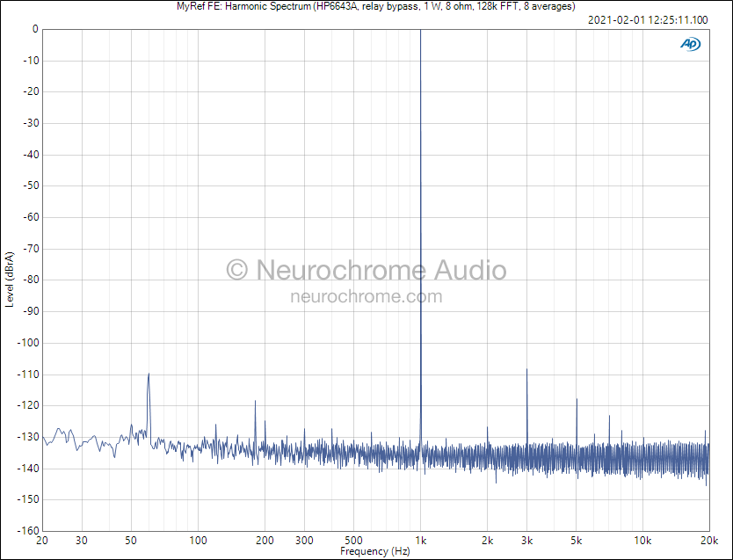Click the 'Frequency (Hz)' axis label
This screenshot has width=733, height=560.
pyautogui.click(x=375, y=551)
